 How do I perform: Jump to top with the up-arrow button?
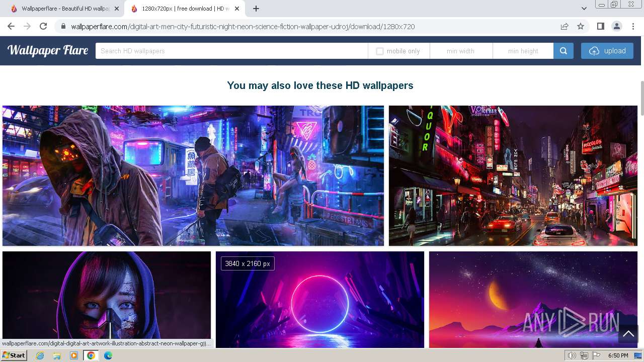point(628,333)
